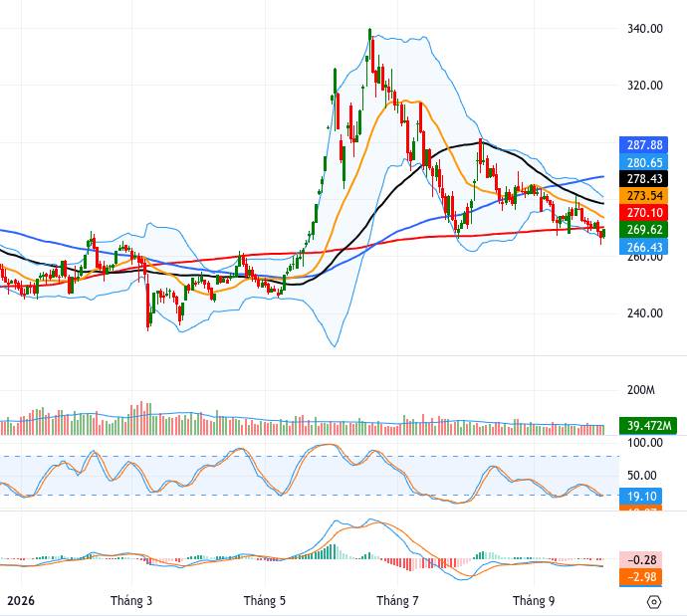Viewport: 687px width, 616px height.
Task: Click the peak candle near 340
Action: pos(369,44)
